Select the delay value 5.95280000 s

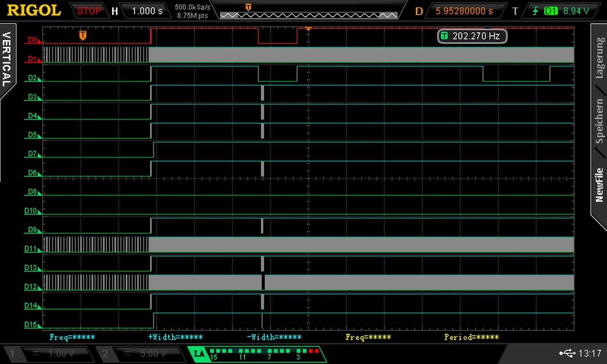pyautogui.click(x=464, y=11)
